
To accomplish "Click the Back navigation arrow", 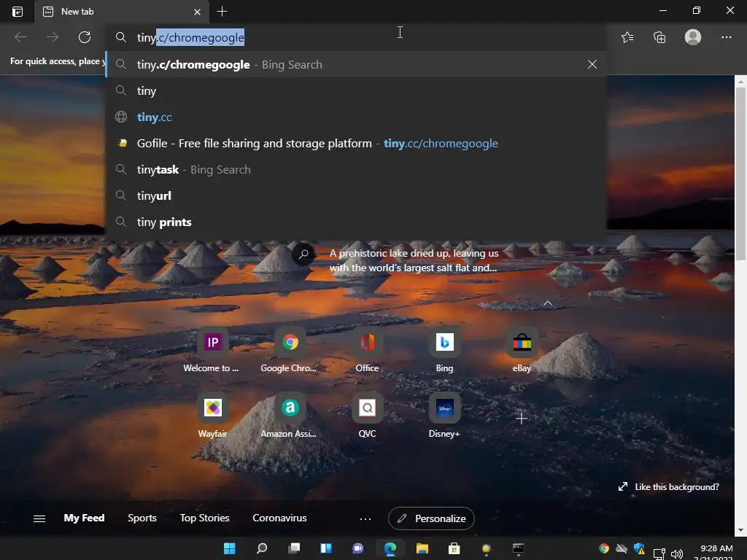I will click(x=20, y=37).
